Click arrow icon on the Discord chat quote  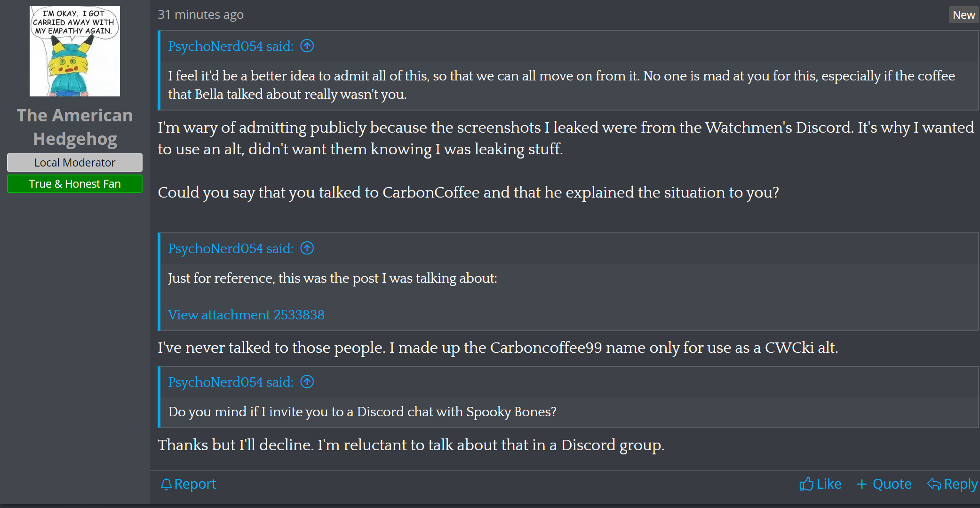tap(306, 381)
